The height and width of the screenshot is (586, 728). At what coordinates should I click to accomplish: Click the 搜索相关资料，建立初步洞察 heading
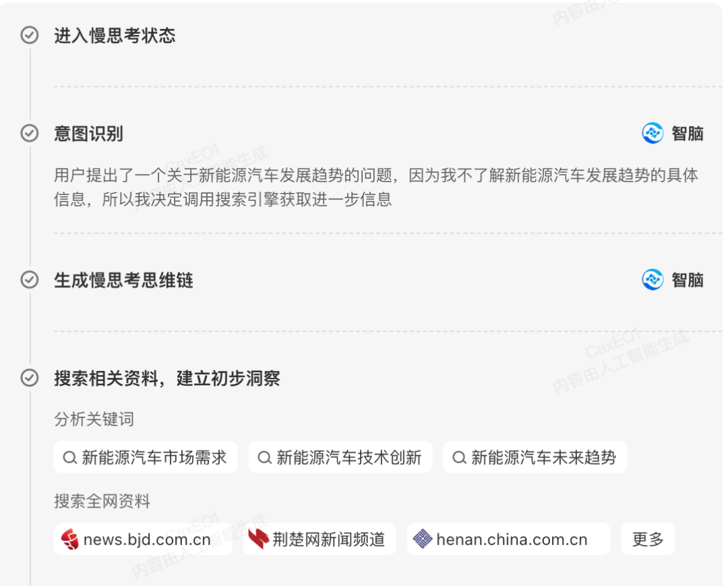pyautogui.click(x=167, y=378)
